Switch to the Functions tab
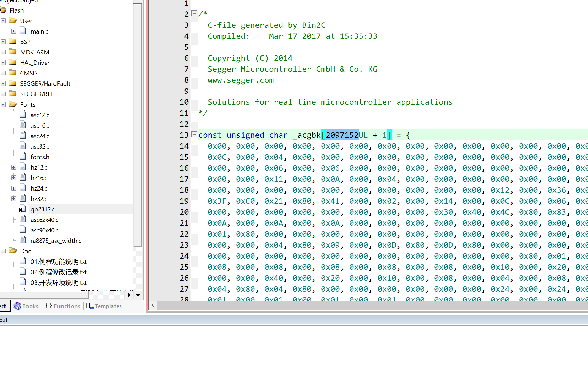The width and height of the screenshot is (588, 373). pos(63,306)
